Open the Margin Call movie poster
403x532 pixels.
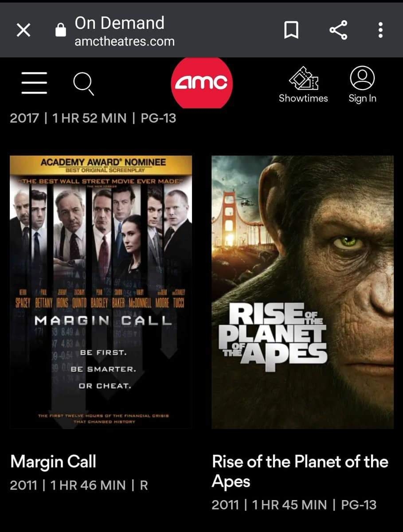(x=101, y=292)
